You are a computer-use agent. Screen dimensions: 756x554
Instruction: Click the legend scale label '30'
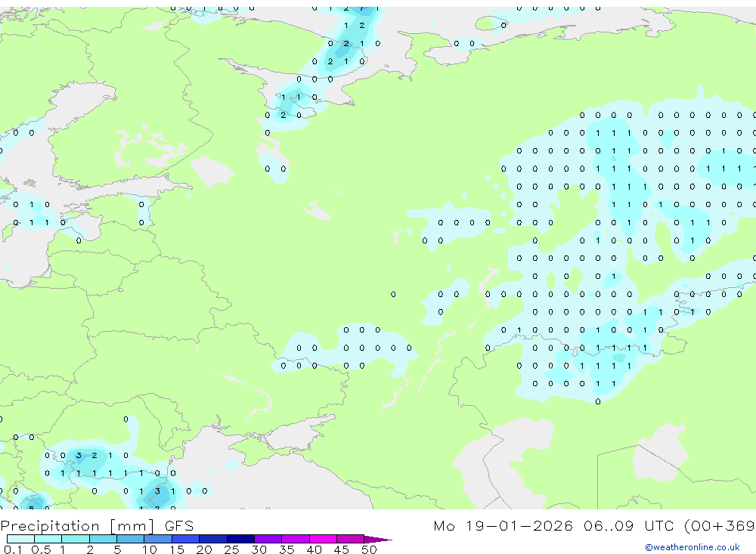(x=259, y=549)
